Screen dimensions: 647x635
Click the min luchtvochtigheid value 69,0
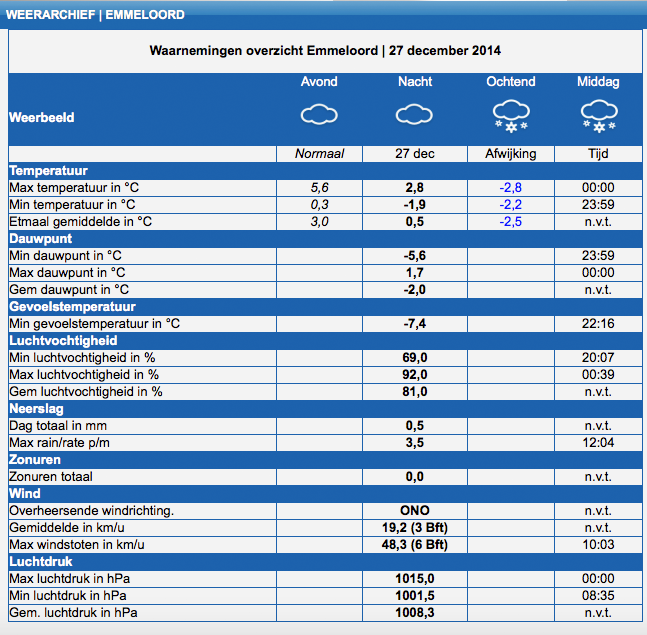(415, 358)
